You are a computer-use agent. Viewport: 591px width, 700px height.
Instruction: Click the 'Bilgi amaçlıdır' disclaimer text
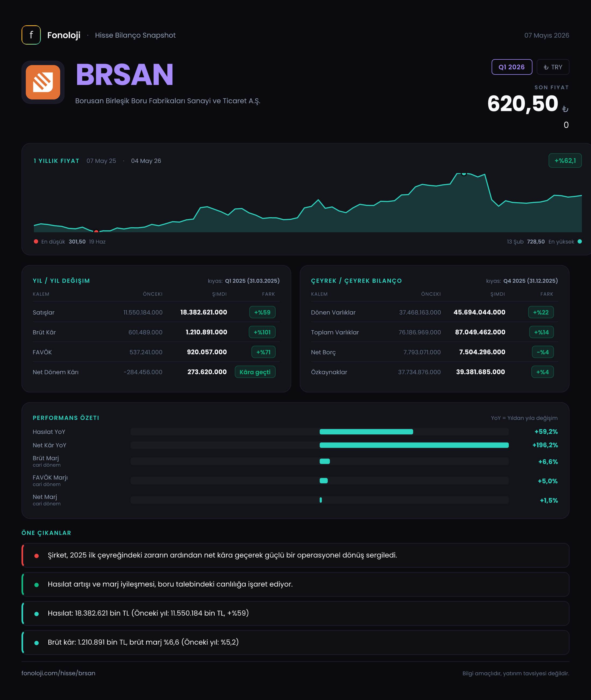(516, 673)
